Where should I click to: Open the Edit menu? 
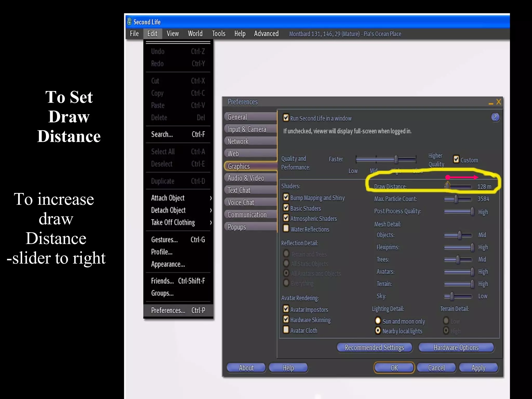[152, 34]
